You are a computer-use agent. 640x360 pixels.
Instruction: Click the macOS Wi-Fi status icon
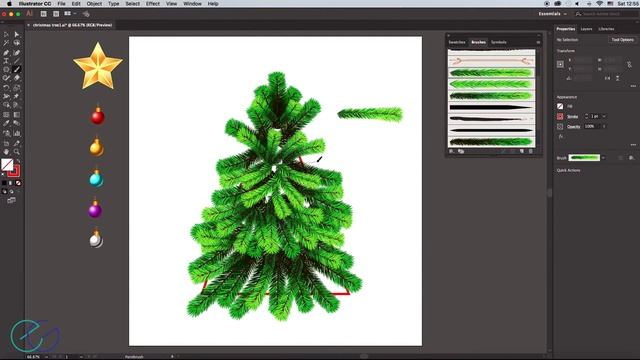pos(599,4)
